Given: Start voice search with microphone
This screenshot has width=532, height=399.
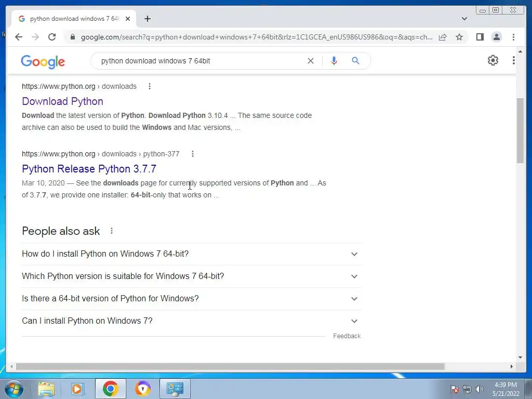Looking at the screenshot, I should pos(334,61).
